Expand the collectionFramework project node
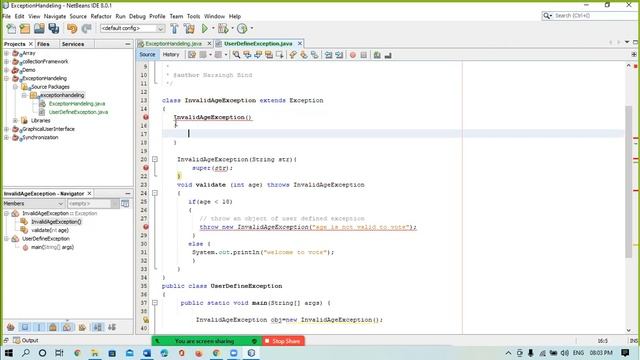This screenshot has height=360, width=640. tap(7, 62)
